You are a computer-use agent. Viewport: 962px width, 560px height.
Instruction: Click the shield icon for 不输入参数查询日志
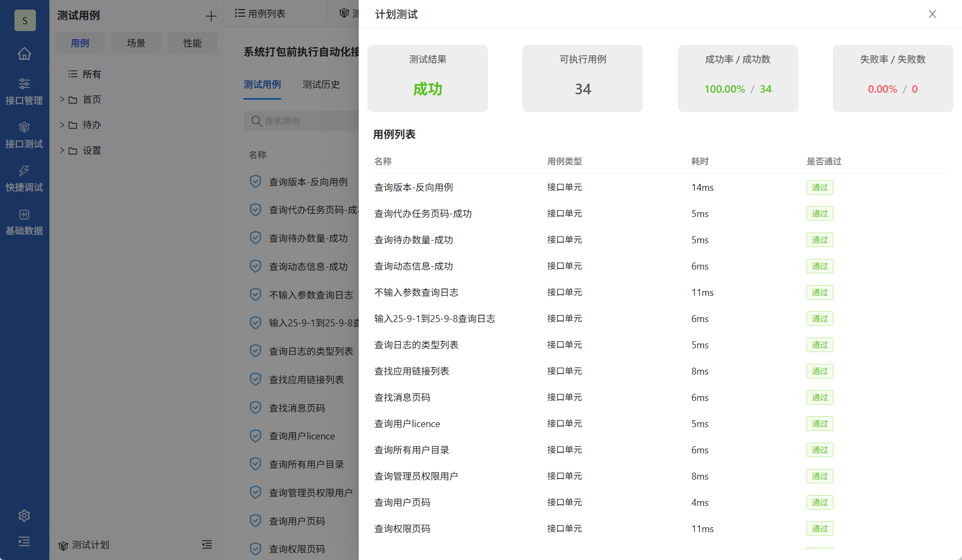click(256, 295)
